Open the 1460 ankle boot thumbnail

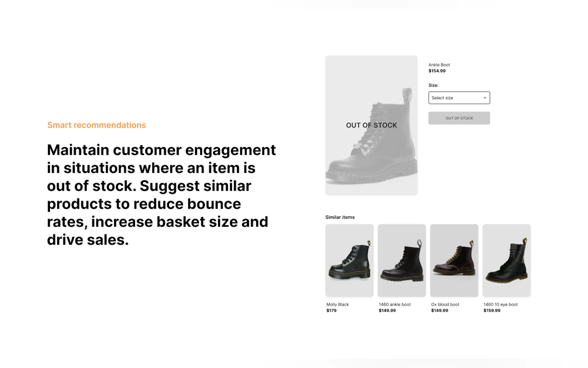[x=402, y=260]
